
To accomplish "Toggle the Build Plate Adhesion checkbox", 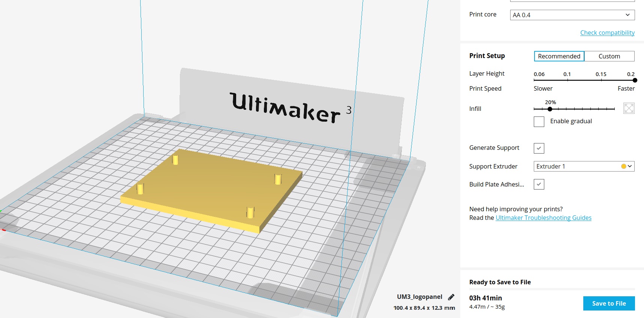I will [539, 184].
